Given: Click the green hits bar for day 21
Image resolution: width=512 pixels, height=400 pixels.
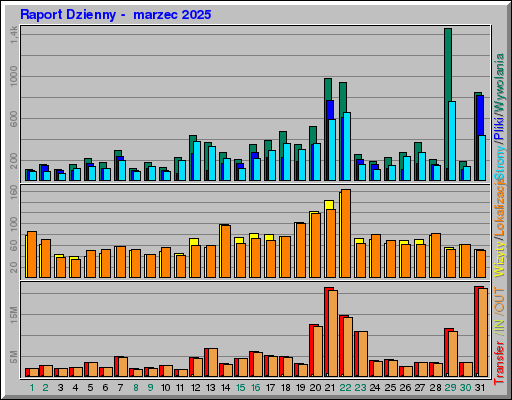Looking at the screenshot, I should point(328,89).
